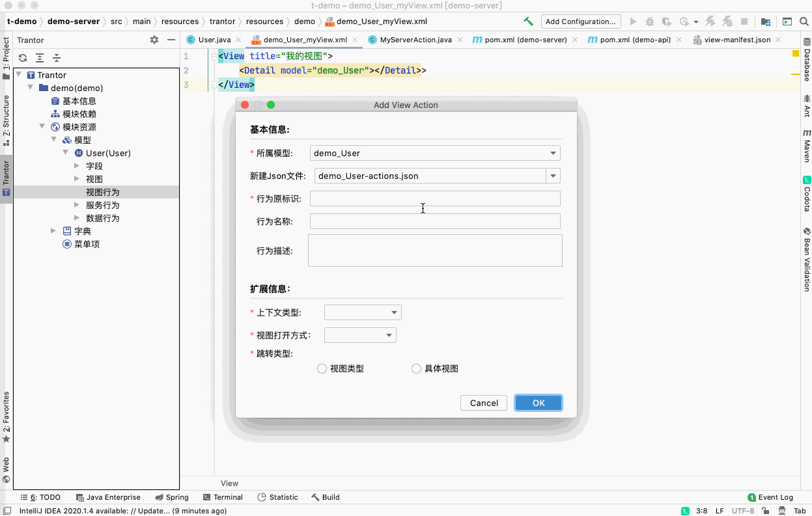Hide the Trantor panel with minus icon
812x516 pixels.
click(x=171, y=40)
